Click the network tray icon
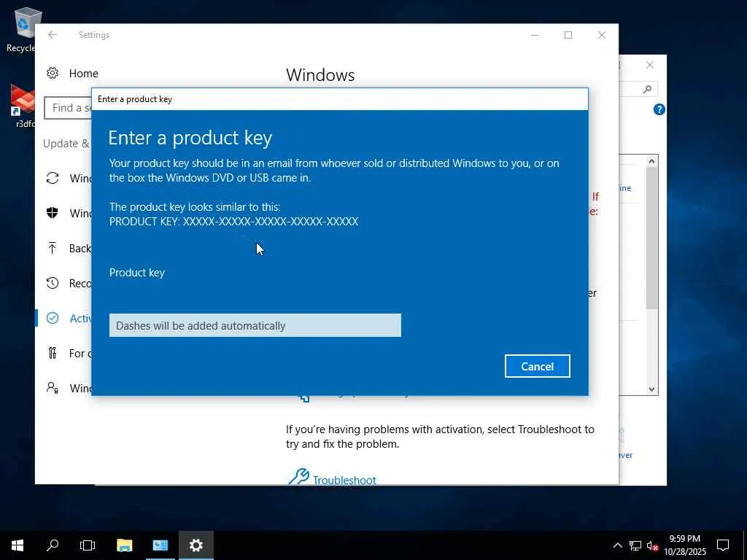Screen dimensions: 747x560 tap(635, 545)
